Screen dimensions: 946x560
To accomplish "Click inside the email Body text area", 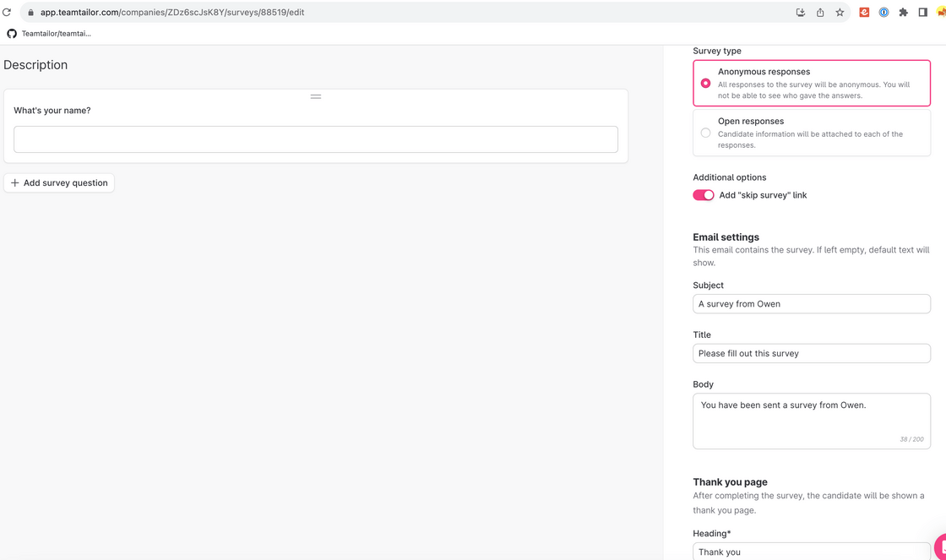I will 811,421.
